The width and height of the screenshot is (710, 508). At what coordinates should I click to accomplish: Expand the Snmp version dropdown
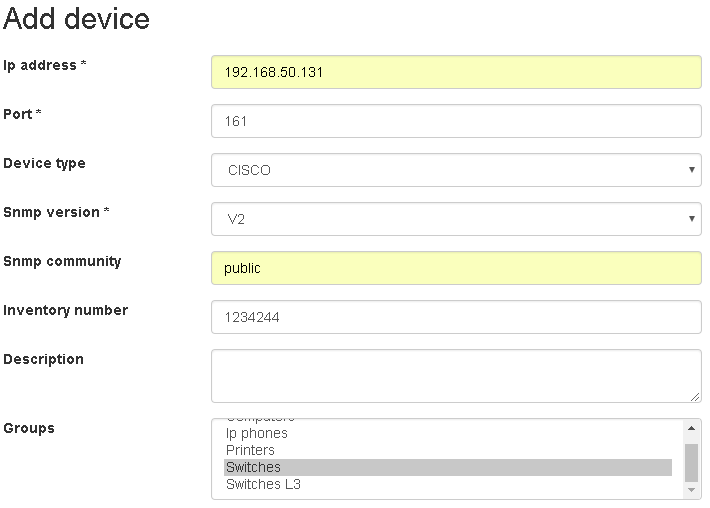[x=456, y=219]
